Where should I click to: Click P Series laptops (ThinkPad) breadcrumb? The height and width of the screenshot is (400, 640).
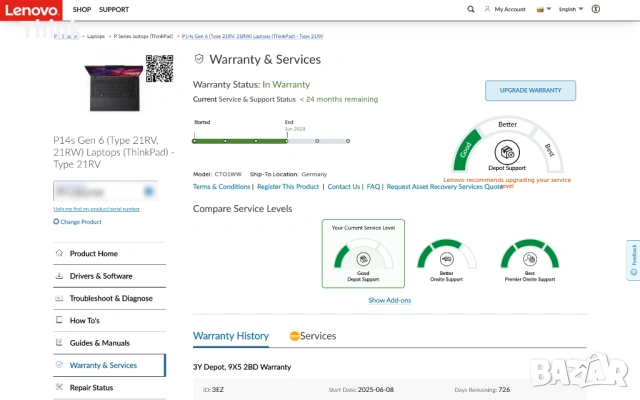[143, 36]
